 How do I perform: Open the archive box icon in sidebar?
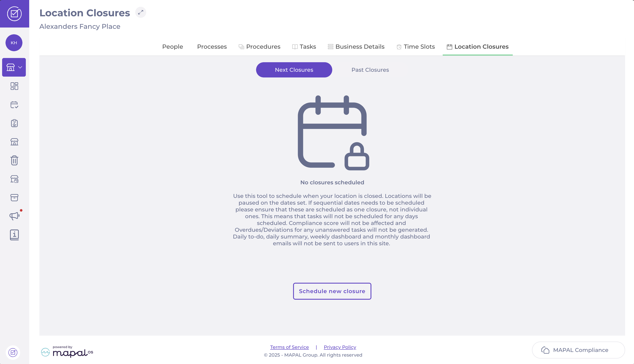(14, 197)
